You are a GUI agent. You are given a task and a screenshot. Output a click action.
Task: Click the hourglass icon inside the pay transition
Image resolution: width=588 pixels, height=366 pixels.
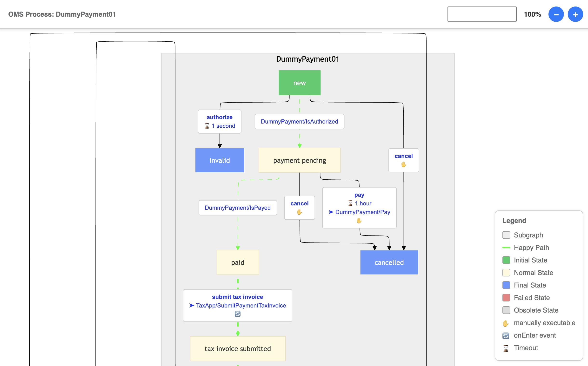[350, 203]
